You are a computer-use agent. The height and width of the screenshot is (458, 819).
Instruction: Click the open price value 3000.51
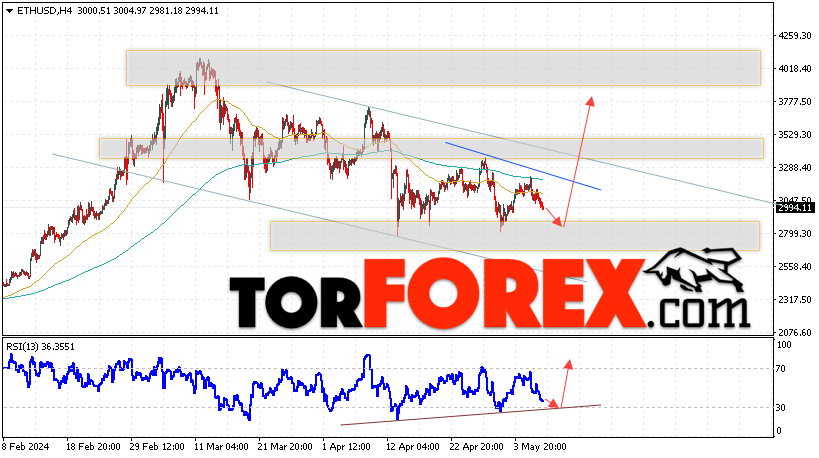94,11
